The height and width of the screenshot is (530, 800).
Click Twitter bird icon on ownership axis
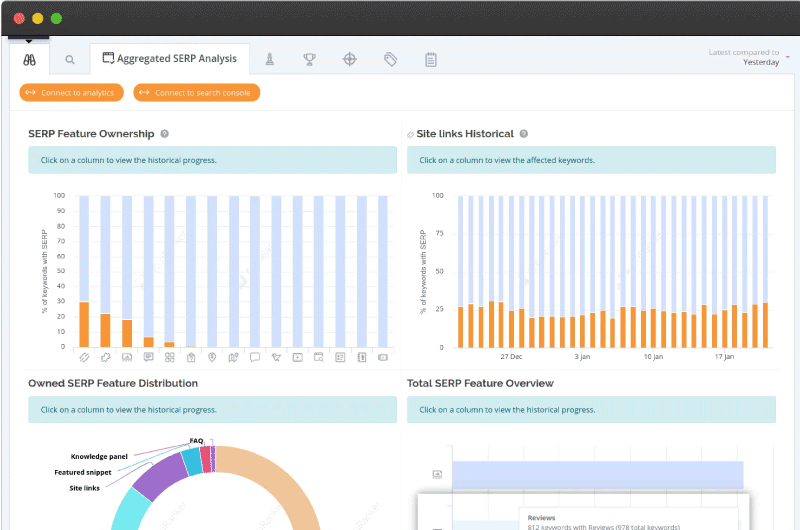tap(276, 358)
